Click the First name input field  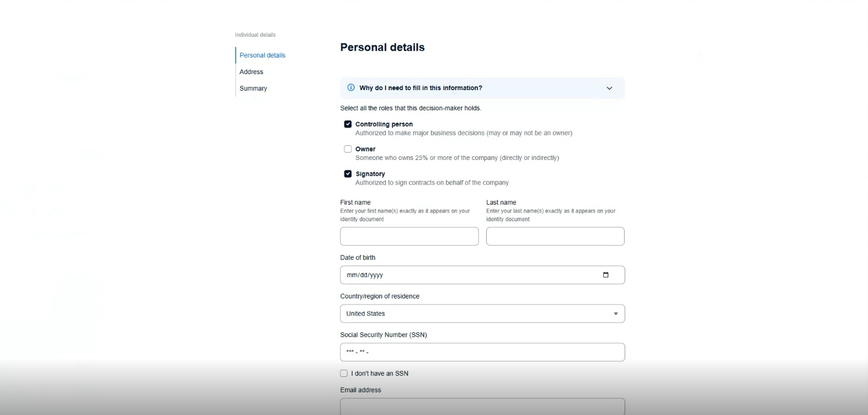point(409,236)
